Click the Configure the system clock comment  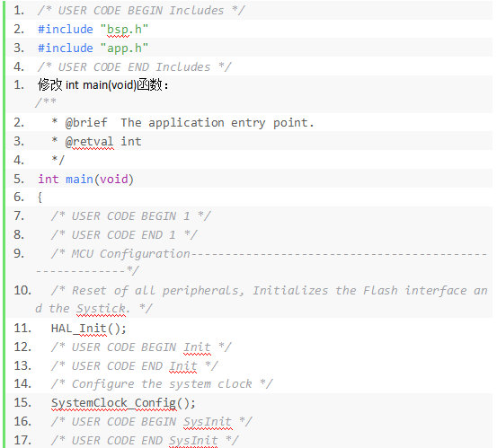tap(162, 384)
